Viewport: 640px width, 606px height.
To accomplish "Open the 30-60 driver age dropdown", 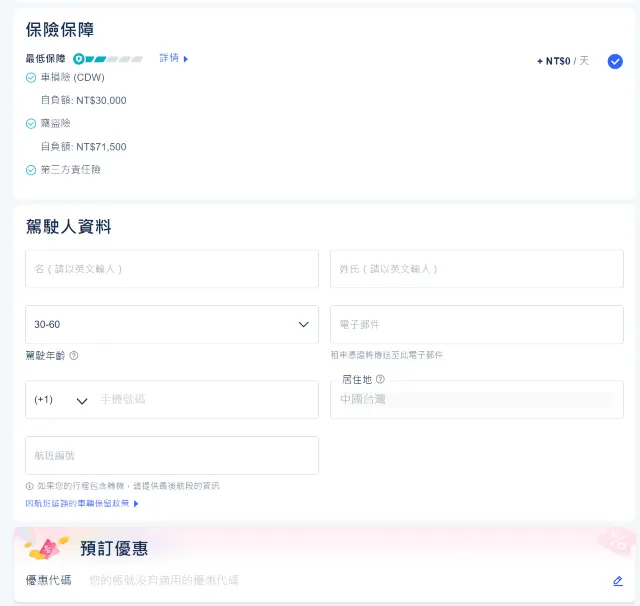I will coord(171,325).
